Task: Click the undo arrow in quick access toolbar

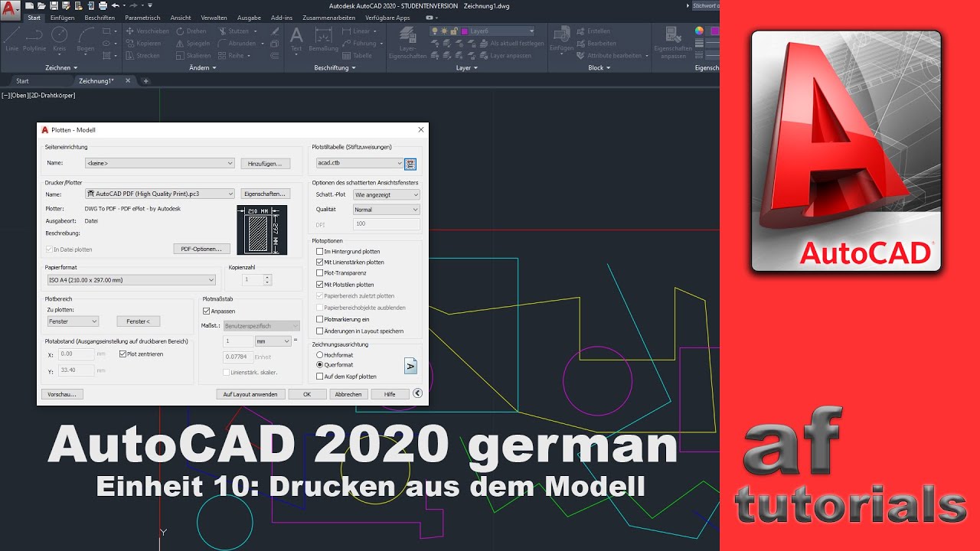Action: (x=115, y=5)
